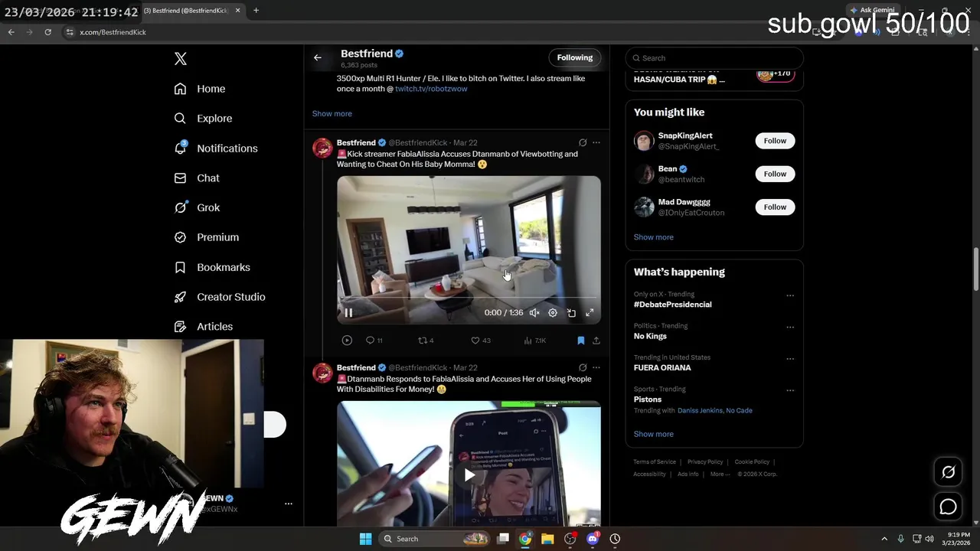Reload the browser page

pos(47,32)
